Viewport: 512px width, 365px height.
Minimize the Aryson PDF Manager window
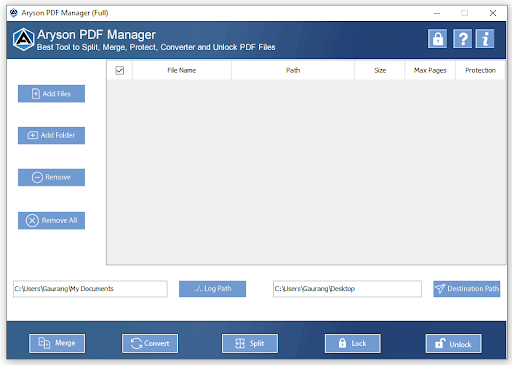[x=437, y=13]
